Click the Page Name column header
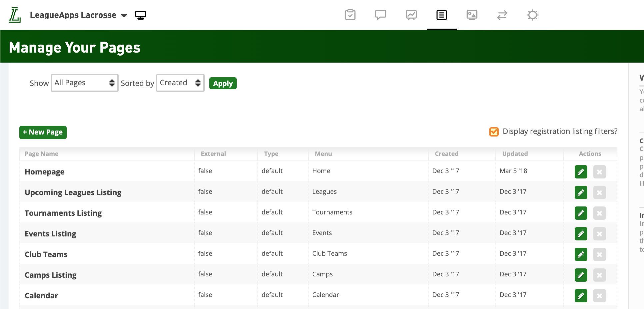 click(41, 154)
